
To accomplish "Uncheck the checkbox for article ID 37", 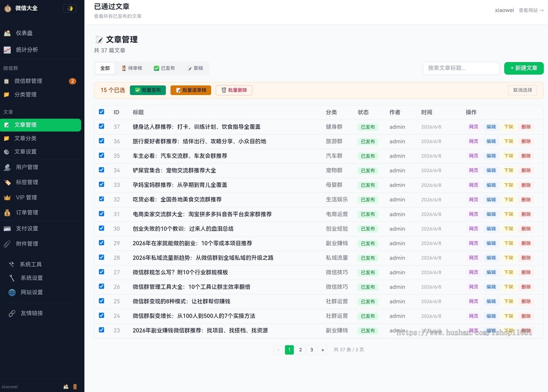I will point(101,127).
